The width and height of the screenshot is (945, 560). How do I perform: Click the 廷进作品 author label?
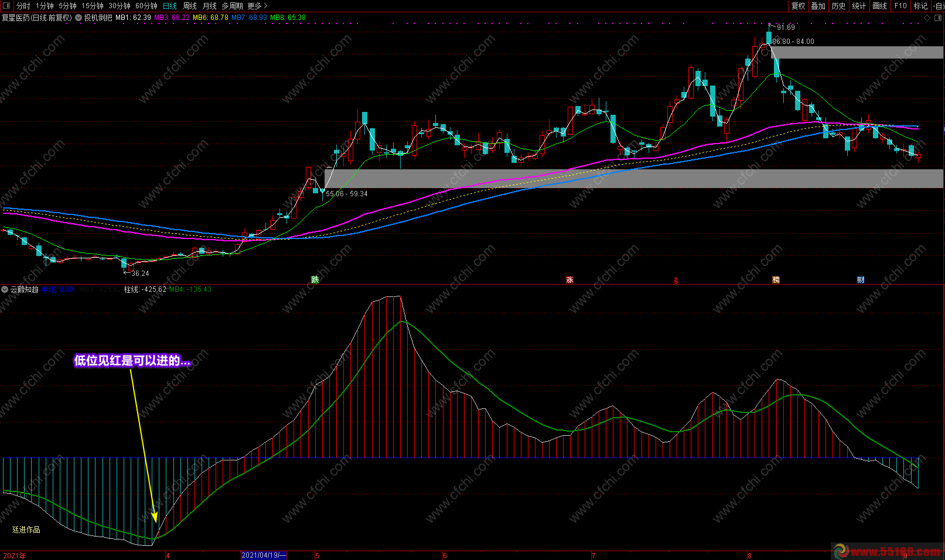pos(26,530)
